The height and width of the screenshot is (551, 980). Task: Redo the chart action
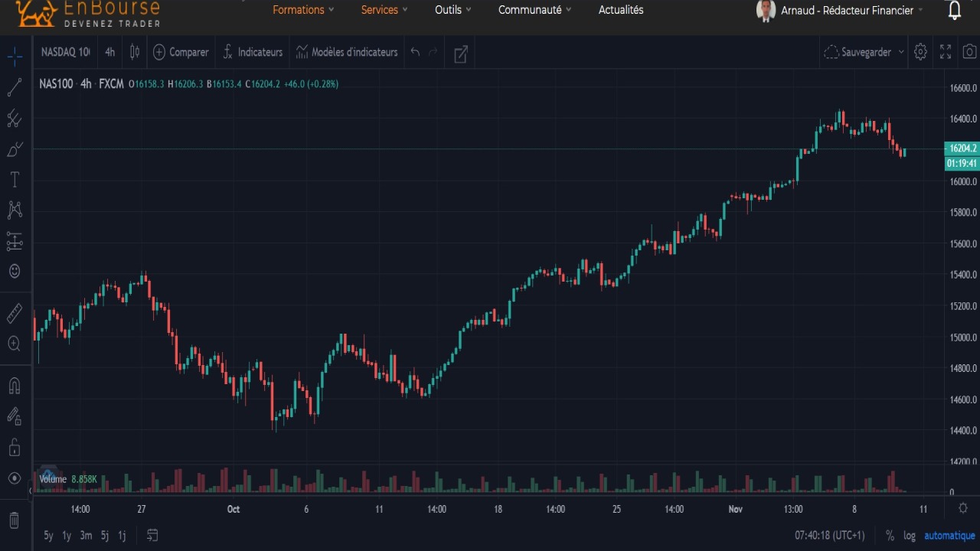pos(433,52)
